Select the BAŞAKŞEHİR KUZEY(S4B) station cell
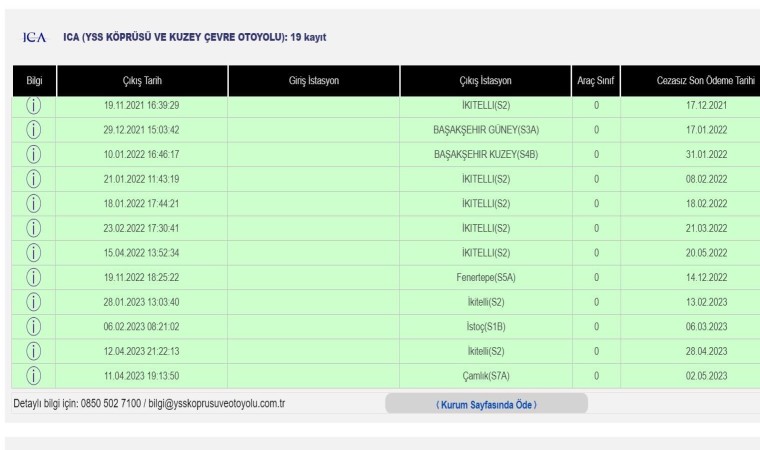 [x=485, y=153]
